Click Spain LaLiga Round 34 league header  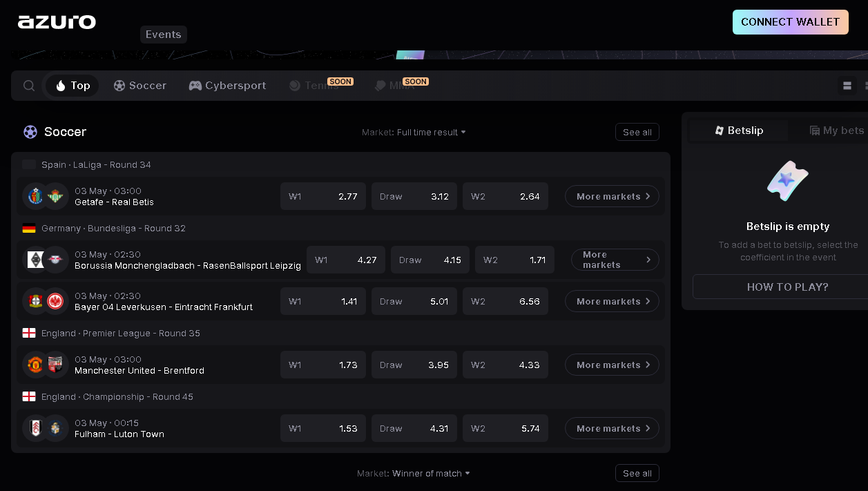coord(96,164)
